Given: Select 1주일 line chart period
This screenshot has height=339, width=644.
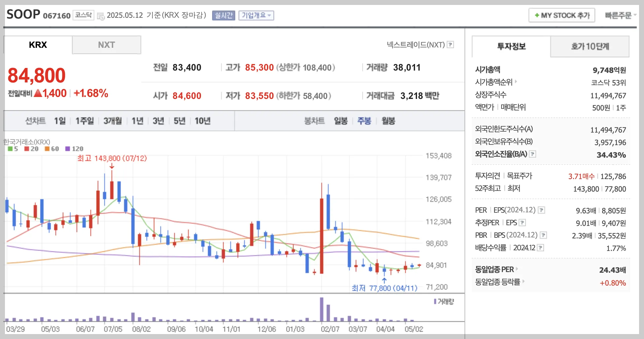Looking at the screenshot, I should 85,121.
